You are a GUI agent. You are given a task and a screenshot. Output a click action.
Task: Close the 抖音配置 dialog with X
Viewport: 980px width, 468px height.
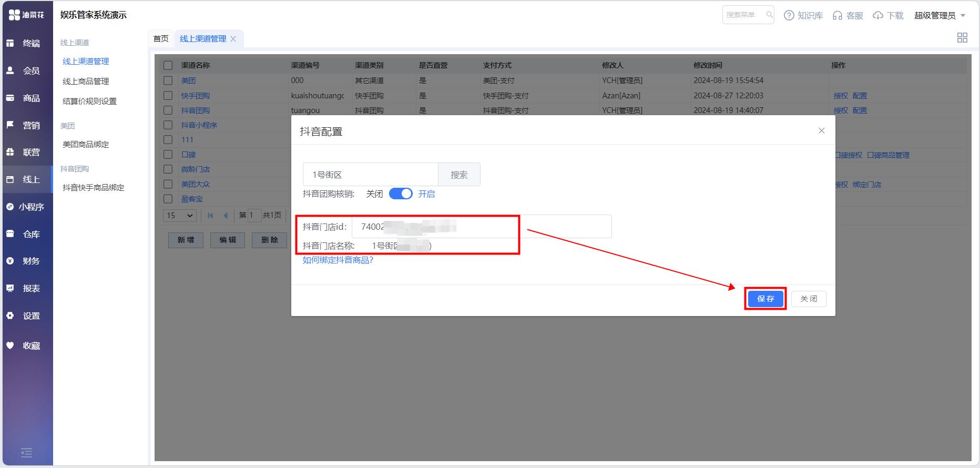(x=822, y=130)
